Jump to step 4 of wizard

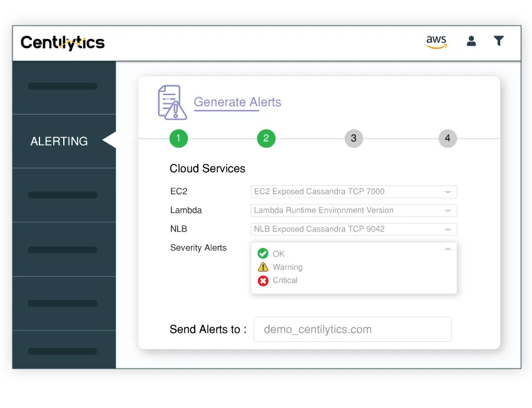pos(448,138)
